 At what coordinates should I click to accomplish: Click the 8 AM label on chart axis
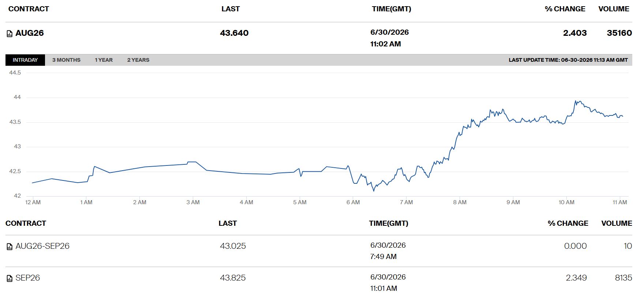[x=460, y=202]
